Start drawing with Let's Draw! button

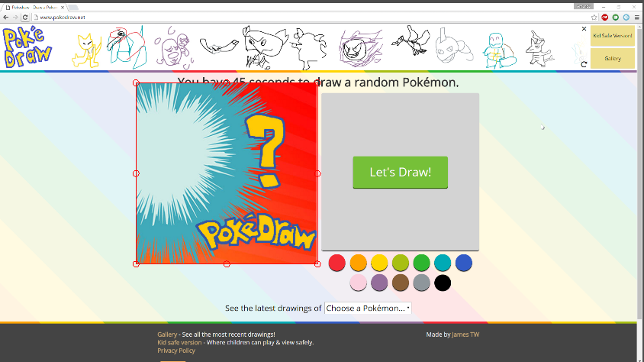pyautogui.click(x=400, y=172)
